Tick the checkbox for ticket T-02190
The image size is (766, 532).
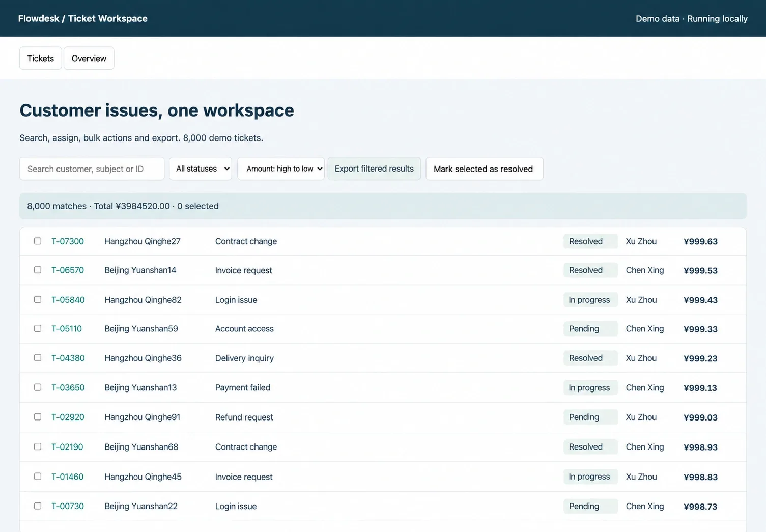click(38, 446)
